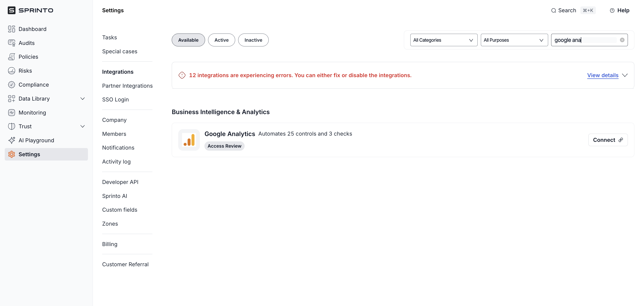Click the AI Playground sparkle icon
Screen dimensions: 644x306
click(x=12, y=140)
